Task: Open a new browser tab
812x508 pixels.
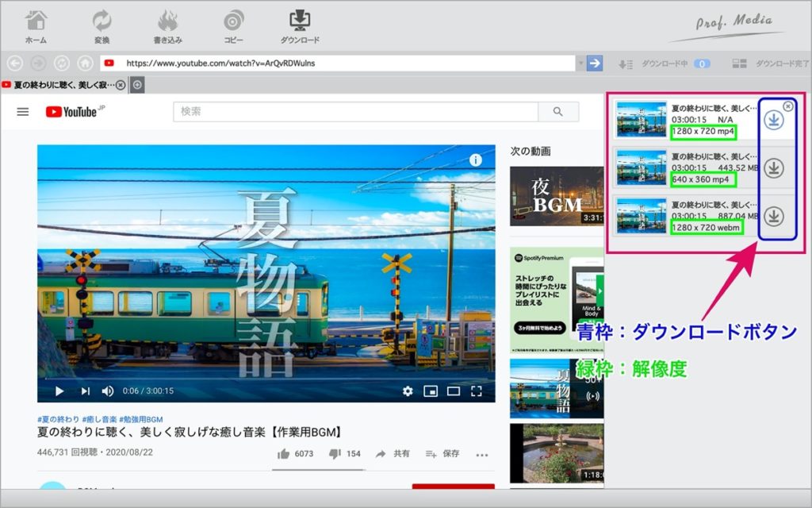Action: click(x=137, y=85)
